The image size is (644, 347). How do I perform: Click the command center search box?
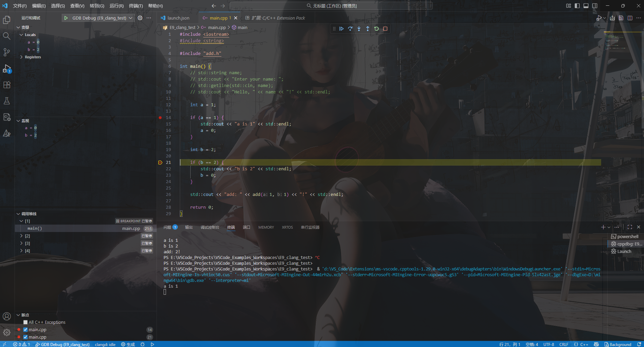pos(331,6)
